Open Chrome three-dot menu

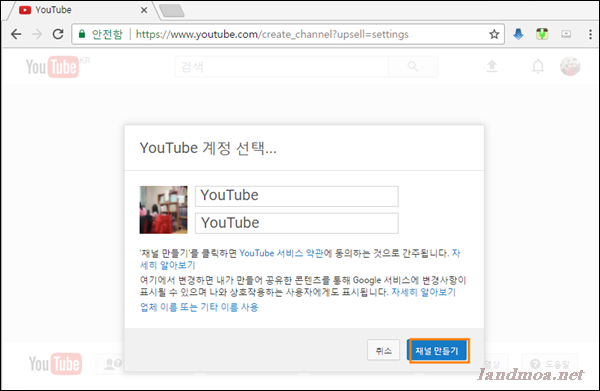pyautogui.click(x=590, y=34)
